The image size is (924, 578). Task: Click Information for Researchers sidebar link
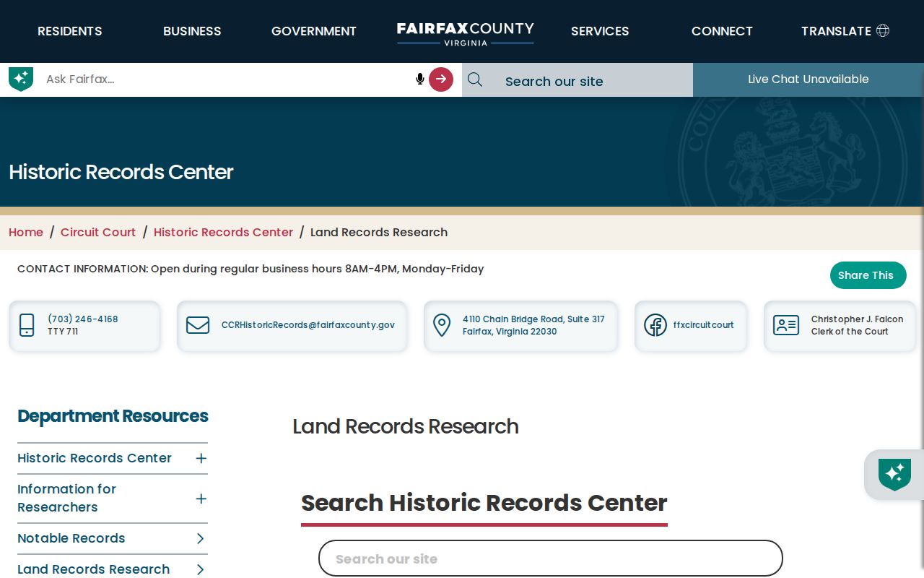[66, 498]
